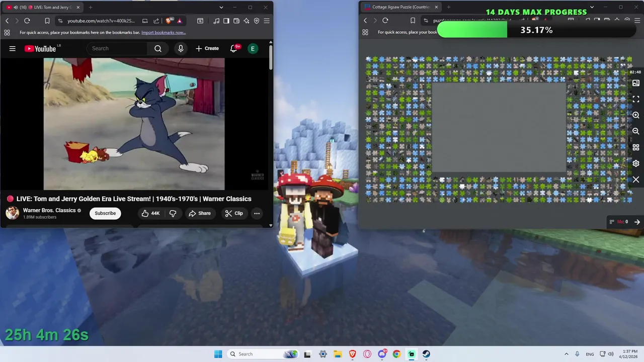Click the taskbar Search box

click(x=263, y=354)
